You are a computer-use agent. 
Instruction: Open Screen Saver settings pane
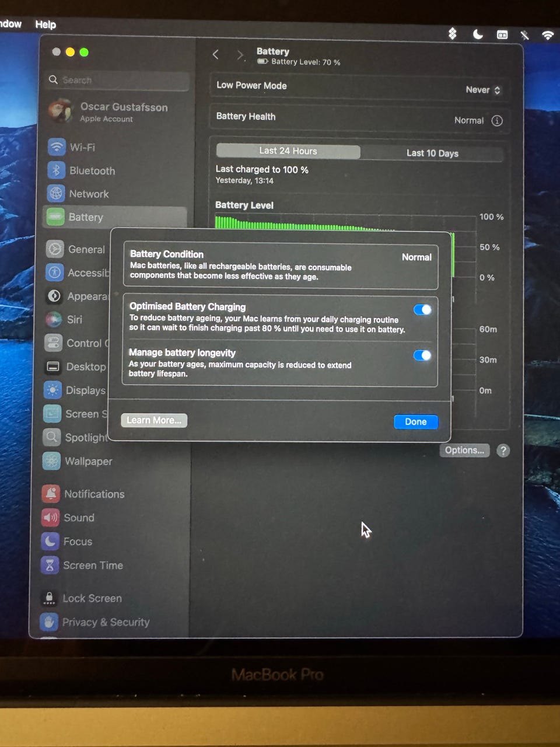[x=75, y=414]
